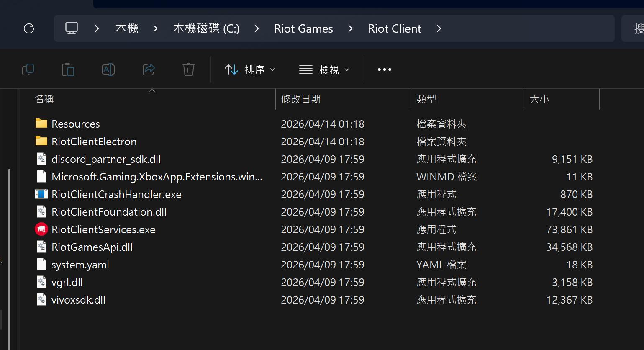Viewport: 644px width, 350px height.
Task: Click the YAML 檔案 type cell
Action: [441, 265]
